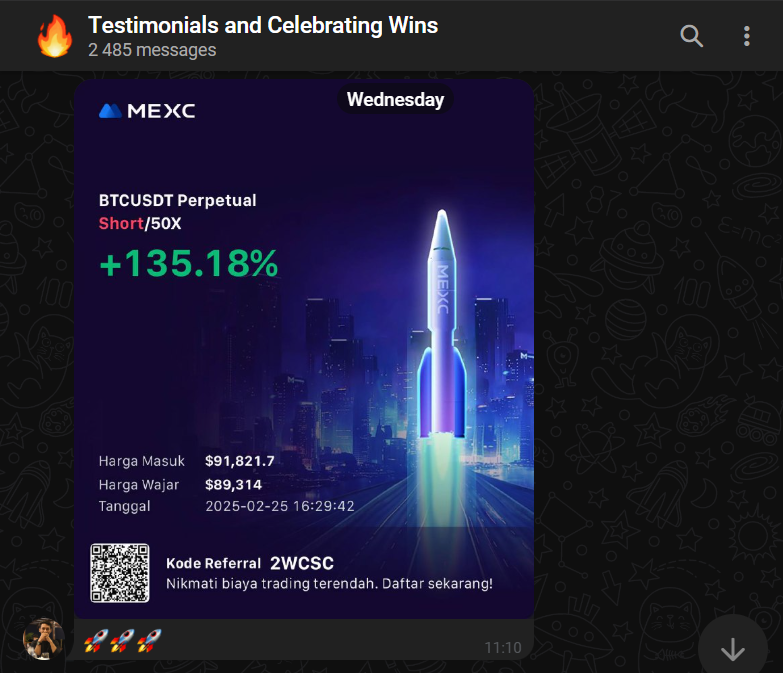
Task: Open 'Testimonials and Celebrating Wins' chat info
Action: (263, 25)
